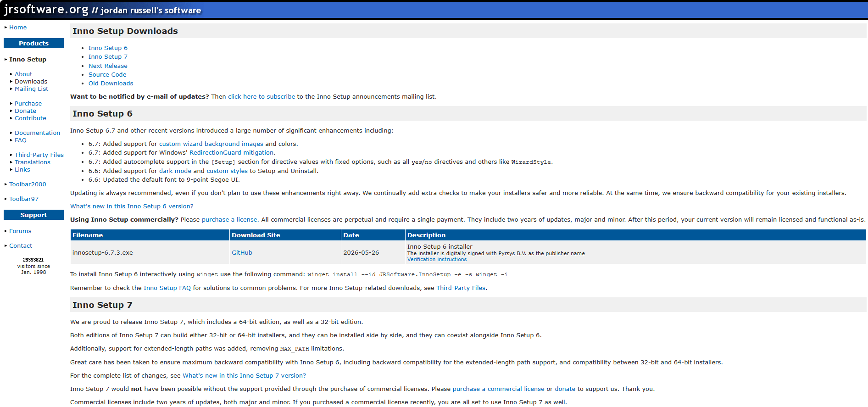Jump to the Inno Setup 6 section link

(x=108, y=48)
